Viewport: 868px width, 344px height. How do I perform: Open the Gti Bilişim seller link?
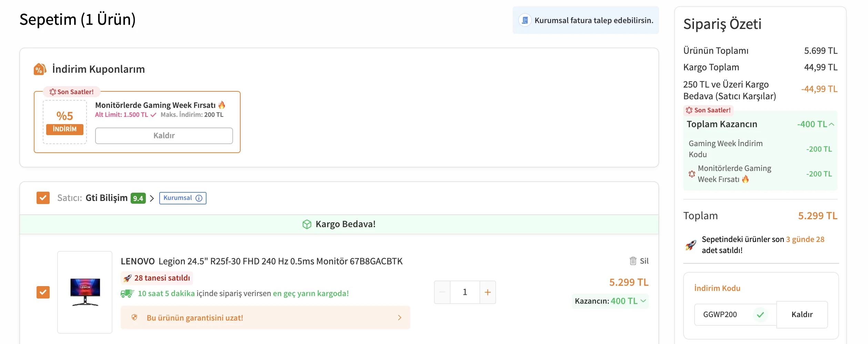107,198
